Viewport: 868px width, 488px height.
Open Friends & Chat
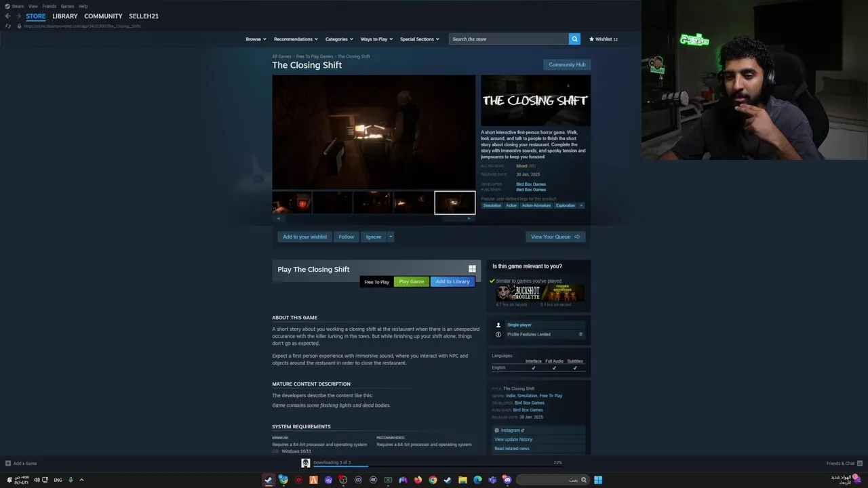pyautogui.click(x=840, y=464)
